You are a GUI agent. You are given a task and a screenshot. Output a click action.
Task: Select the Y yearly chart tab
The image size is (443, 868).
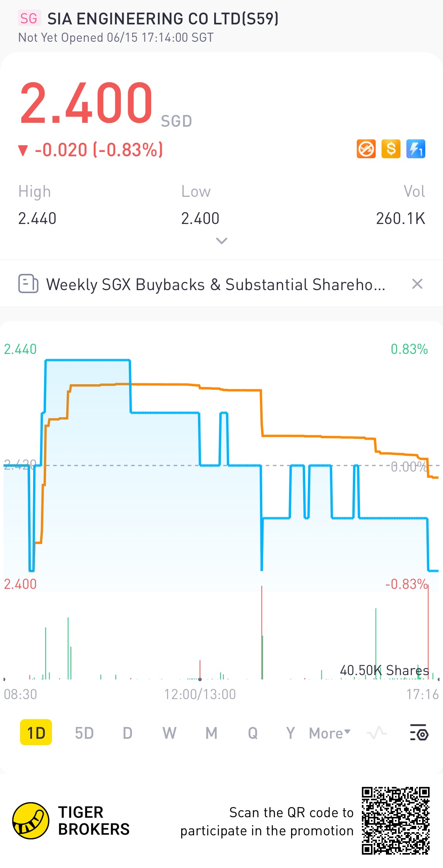pos(290,733)
